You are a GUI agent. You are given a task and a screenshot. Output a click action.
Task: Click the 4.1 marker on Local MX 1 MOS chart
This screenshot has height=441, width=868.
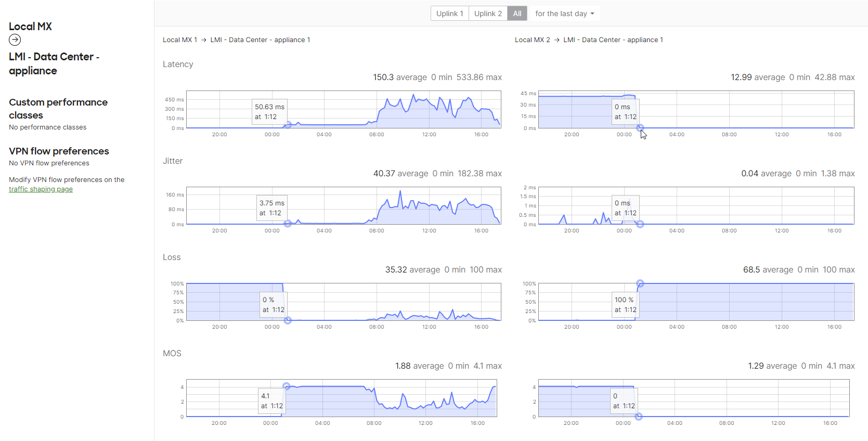(286, 386)
